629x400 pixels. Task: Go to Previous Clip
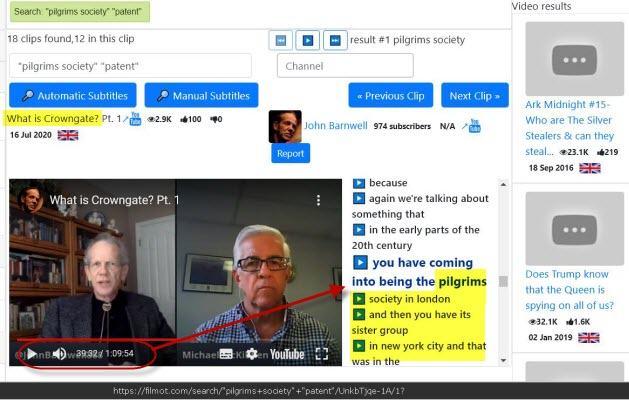pyautogui.click(x=391, y=95)
